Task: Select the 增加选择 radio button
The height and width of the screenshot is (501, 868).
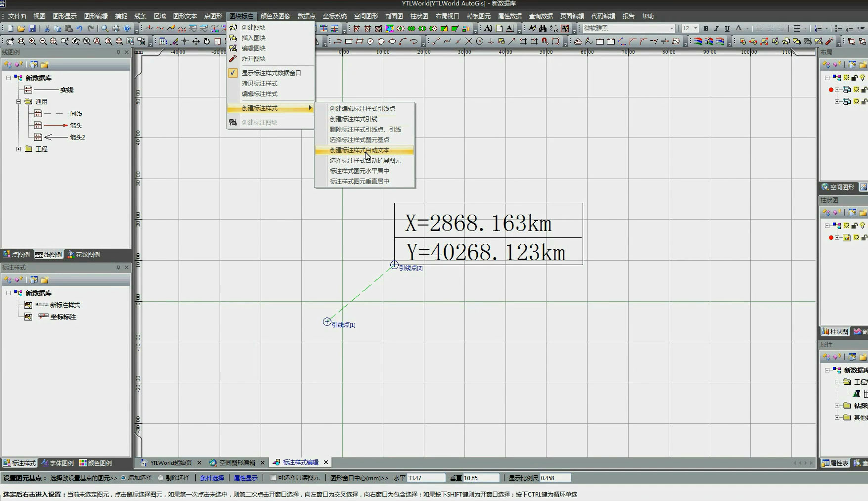Action: (x=123, y=478)
